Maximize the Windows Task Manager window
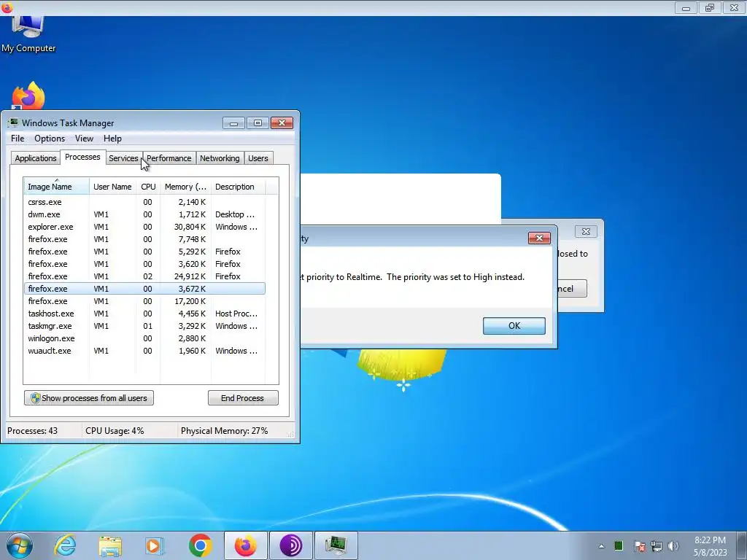This screenshot has width=747, height=560. (x=258, y=123)
